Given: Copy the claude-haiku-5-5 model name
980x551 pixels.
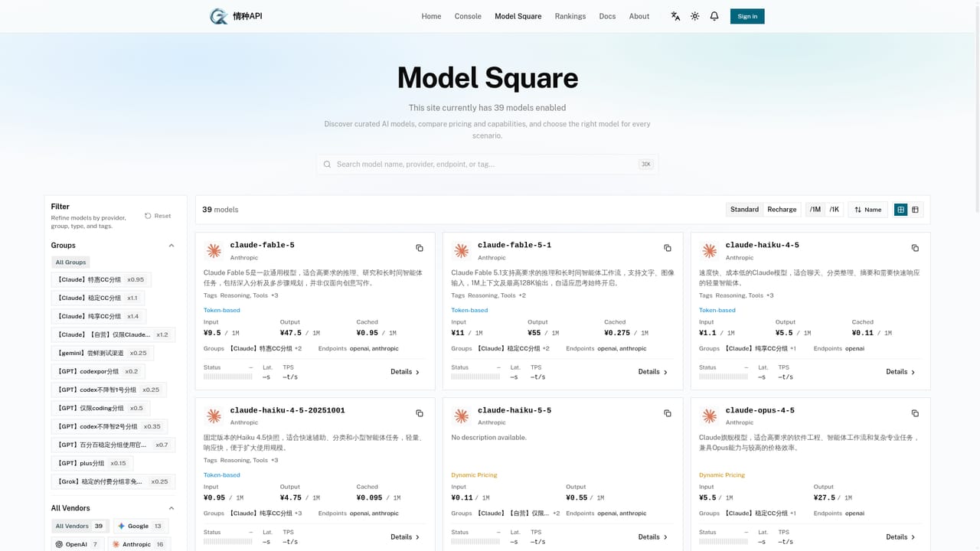Looking at the screenshot, I should (x=668, y=413).
